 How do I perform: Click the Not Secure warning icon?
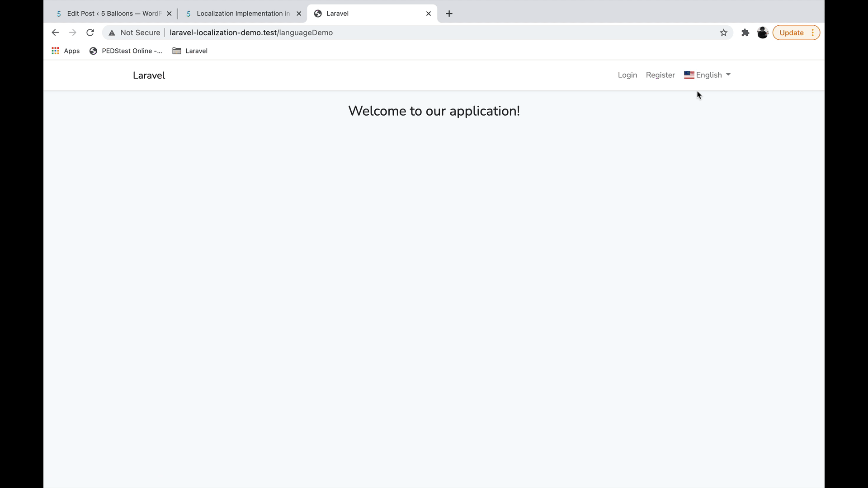[111, 33]
